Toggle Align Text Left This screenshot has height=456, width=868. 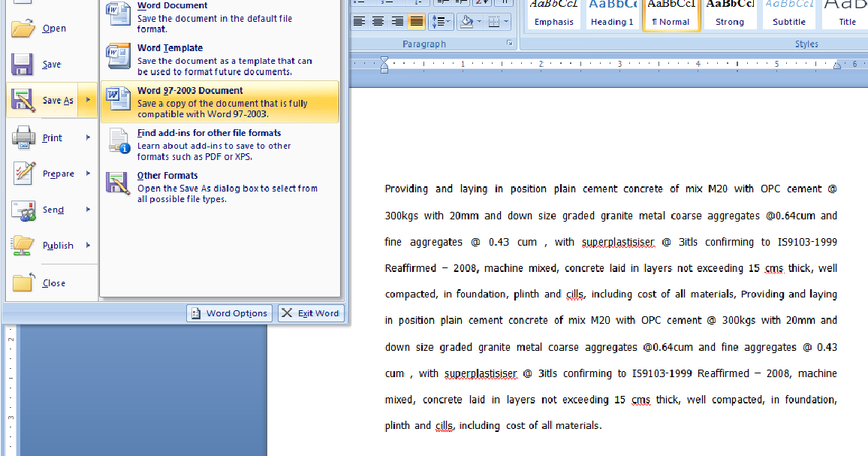[359, 22]
